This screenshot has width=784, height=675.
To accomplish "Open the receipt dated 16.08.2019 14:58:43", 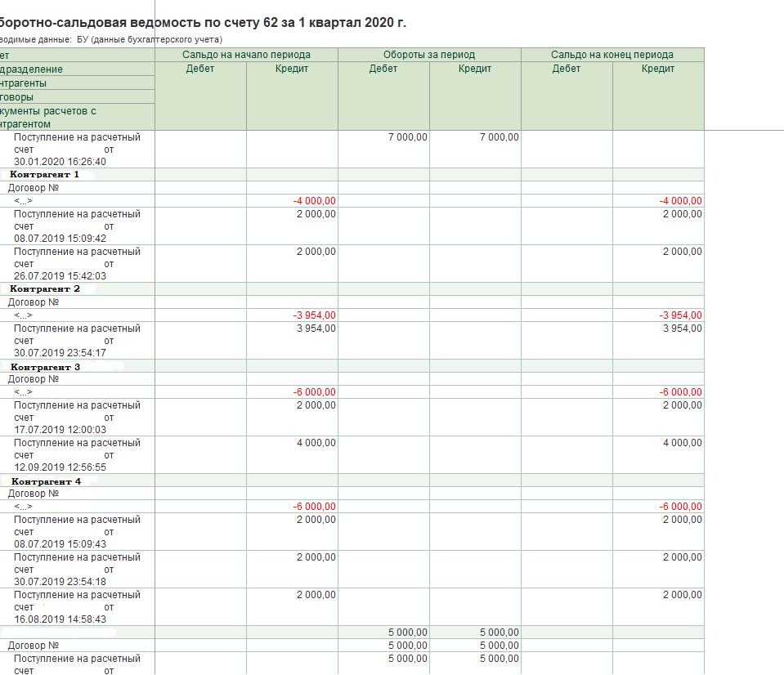I will click(77, 607).
